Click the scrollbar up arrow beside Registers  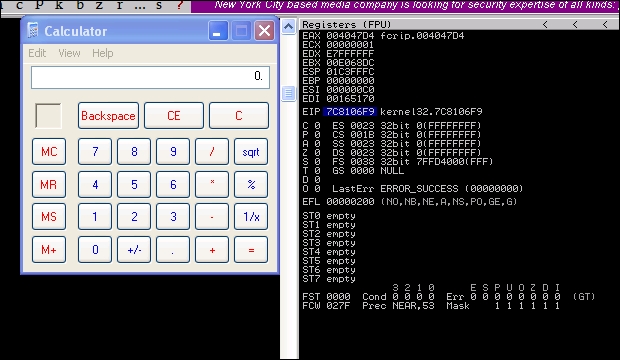pos(289,27)
